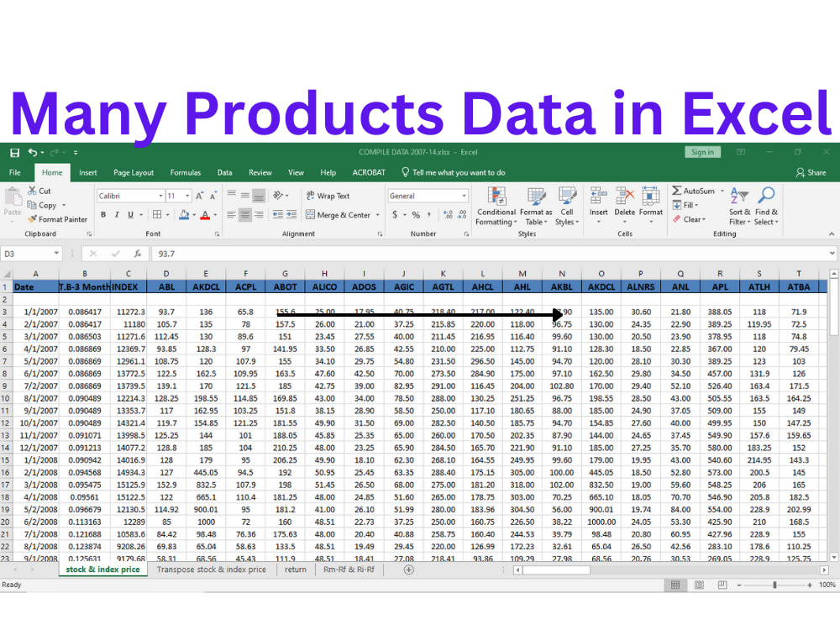
Task: Open the Name Box dropdown arrow
Action: click(x=56, y=254)
